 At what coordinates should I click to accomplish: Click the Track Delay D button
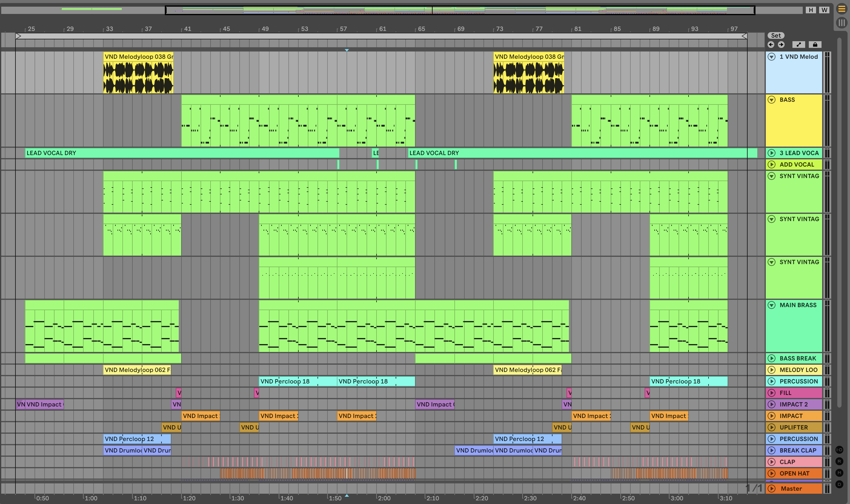click(x=839, y=484)
